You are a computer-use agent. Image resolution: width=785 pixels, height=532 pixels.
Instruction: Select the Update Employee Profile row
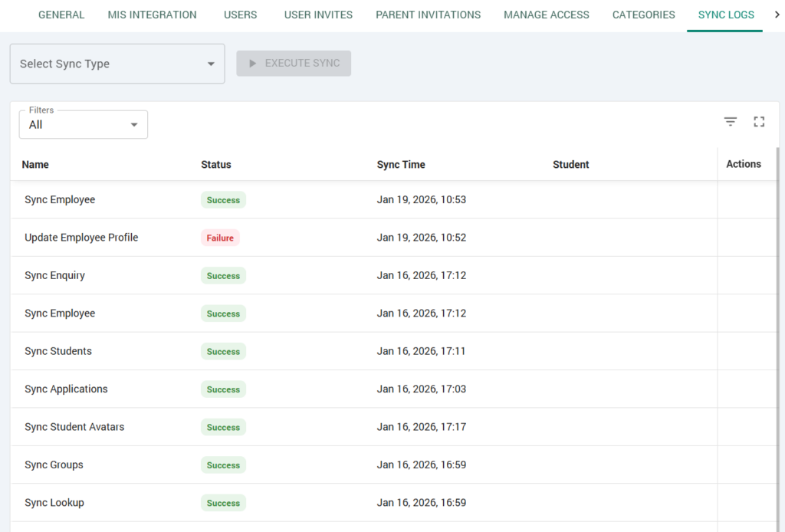click(x=81, y=238)
